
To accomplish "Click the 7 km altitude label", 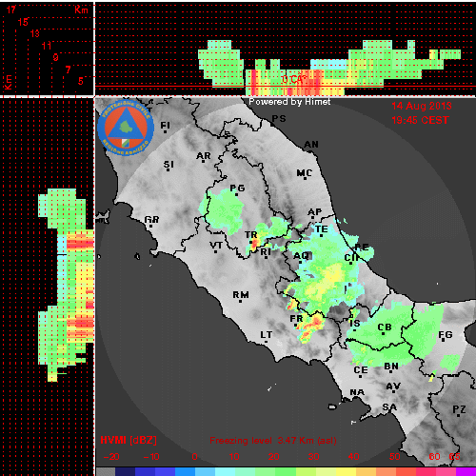I will coord(68,69).
